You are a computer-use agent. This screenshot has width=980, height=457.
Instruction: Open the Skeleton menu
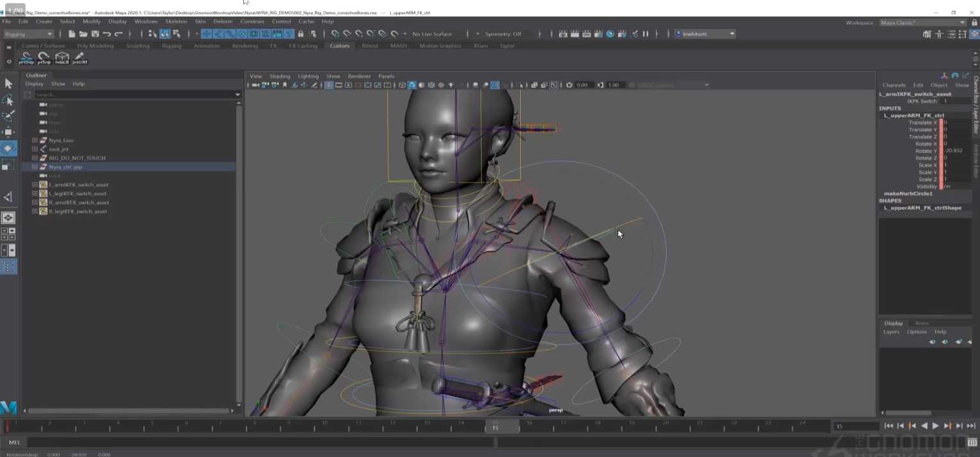[x=176, y=21]
